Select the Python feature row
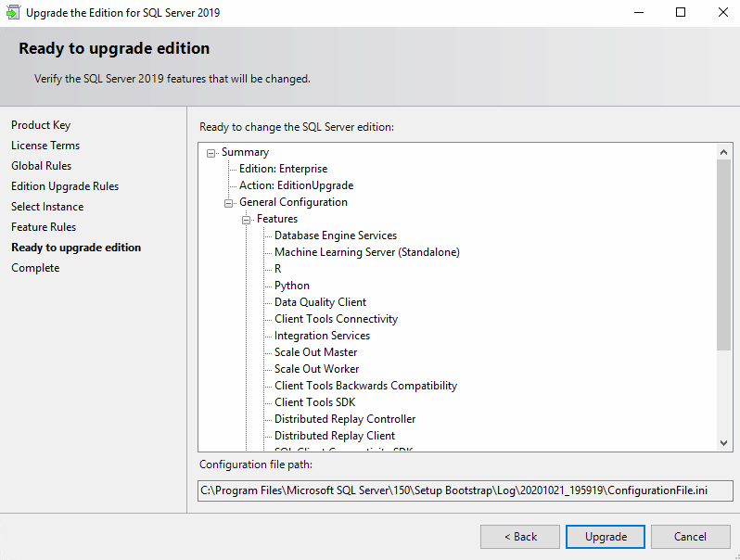This screenshot has width=740, height=560. click(x=292, y=286)
